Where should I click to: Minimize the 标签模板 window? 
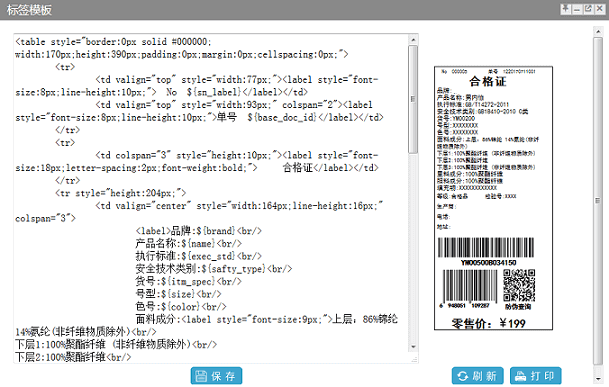[577, 9]
